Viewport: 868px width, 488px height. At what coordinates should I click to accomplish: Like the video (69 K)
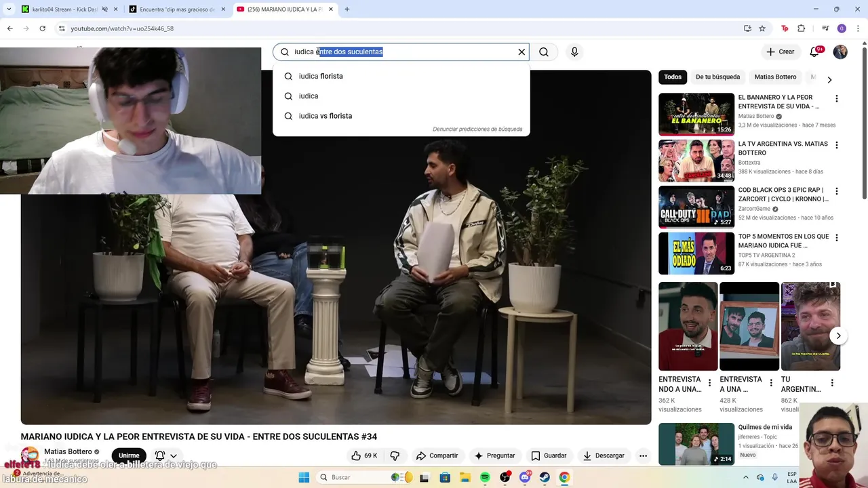point(364,455)
